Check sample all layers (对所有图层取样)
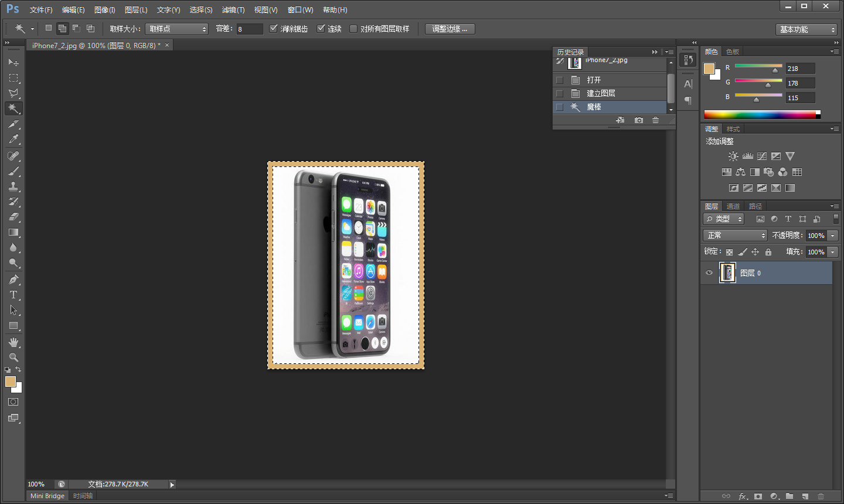The image size is (844, 504). coord(353,29)
